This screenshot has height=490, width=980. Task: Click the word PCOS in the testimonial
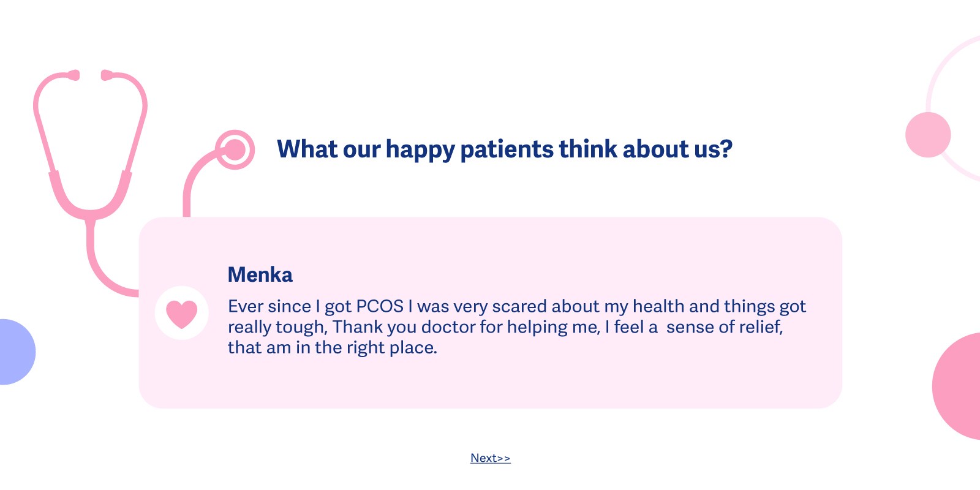tap(380, 306)
